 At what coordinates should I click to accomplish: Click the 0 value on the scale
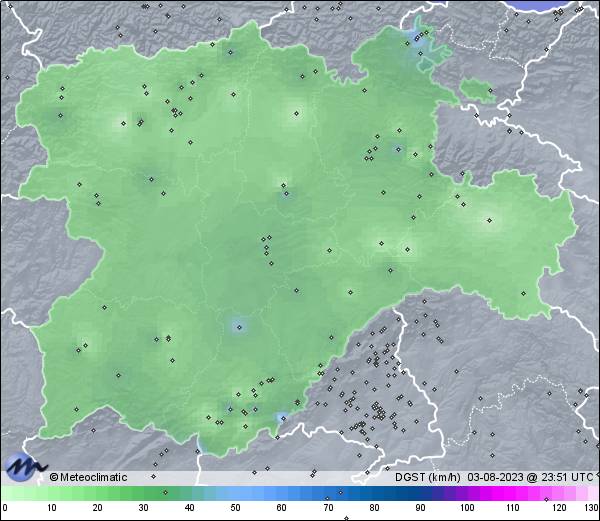click(x=5, y=508)
